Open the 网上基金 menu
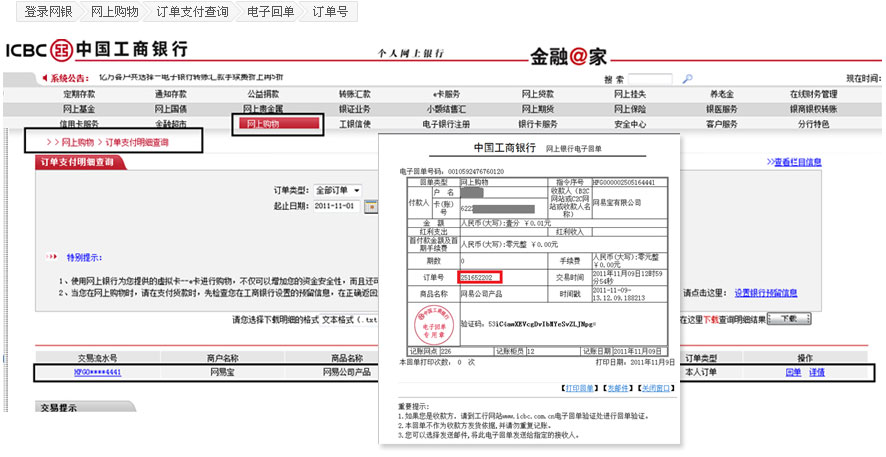 [x=79, y=109]
